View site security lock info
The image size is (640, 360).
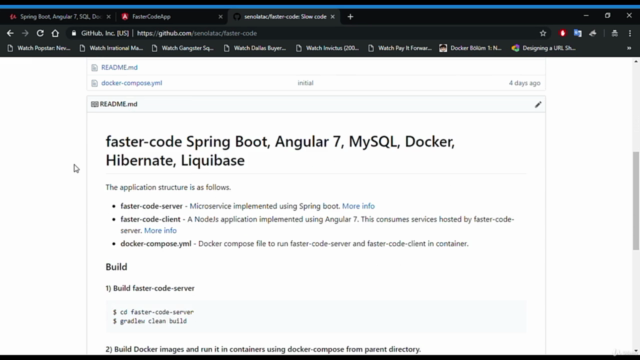pyautogui.click(x=74, y=33)
